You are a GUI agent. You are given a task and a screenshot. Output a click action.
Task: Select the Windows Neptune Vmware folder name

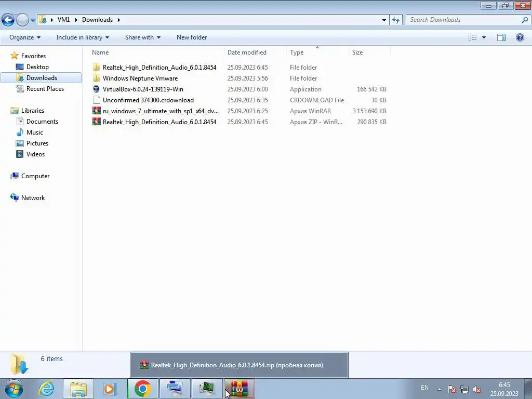[x=140, y=78]
